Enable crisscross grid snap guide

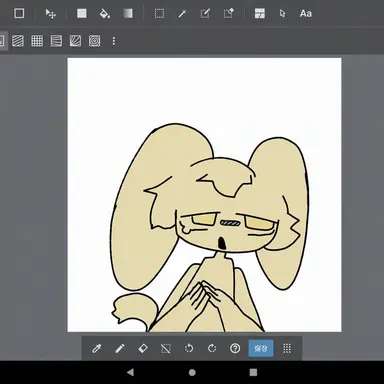pyautogui.click(x=37, y=41)
